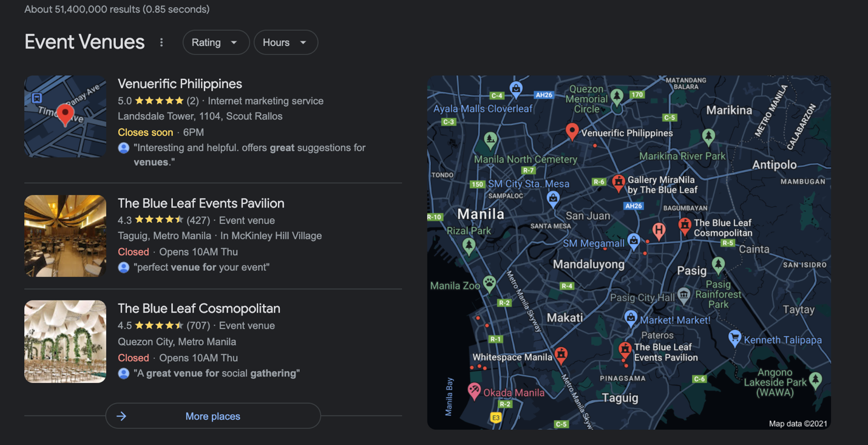Click the "Closes soon" status text
Image resolution: width=868 pixels, height=445 pixels.
[145, 132]
